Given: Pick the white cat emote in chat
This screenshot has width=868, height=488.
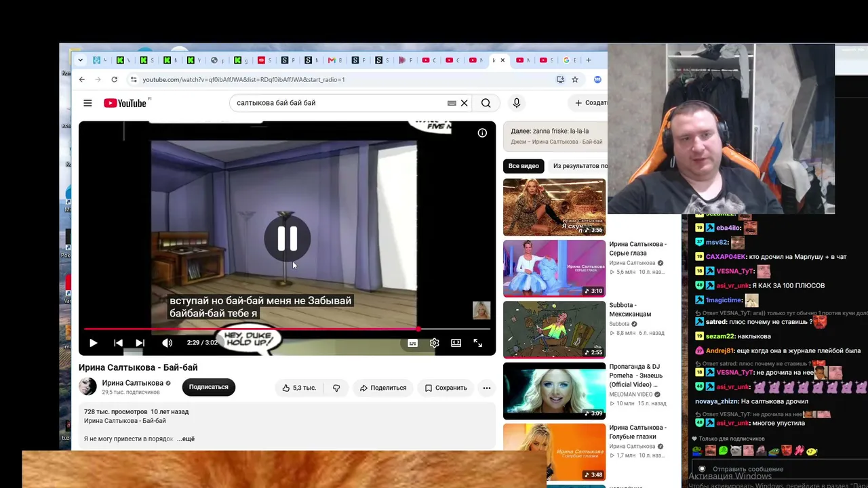Looking at the screenshot, I should [x=736, y=451].
